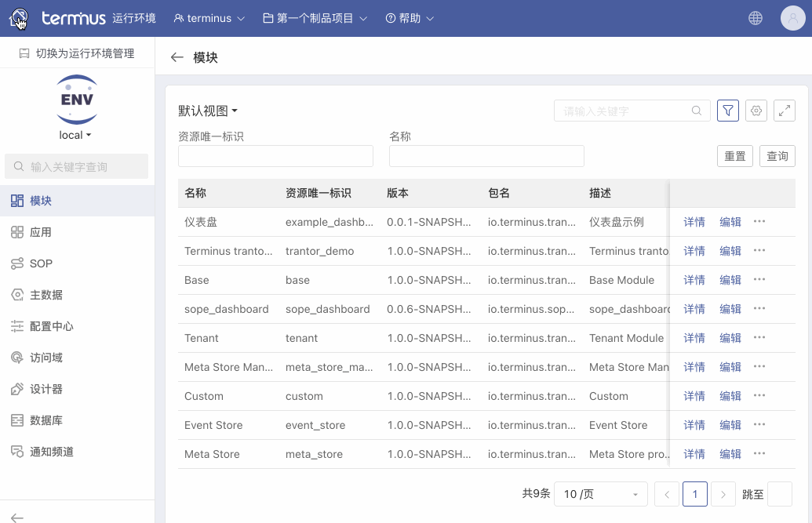Open the 10 /页 page size dropdown

(x=601, y=494)
